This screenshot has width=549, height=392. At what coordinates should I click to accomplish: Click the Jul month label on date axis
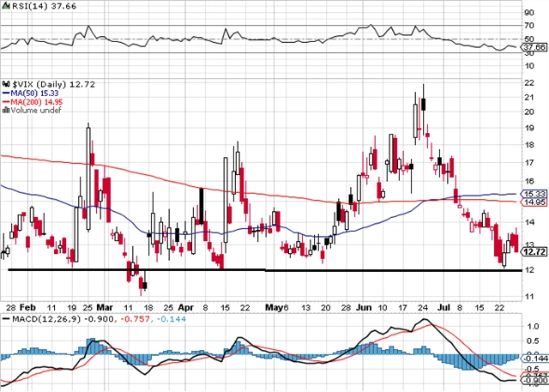443,307
